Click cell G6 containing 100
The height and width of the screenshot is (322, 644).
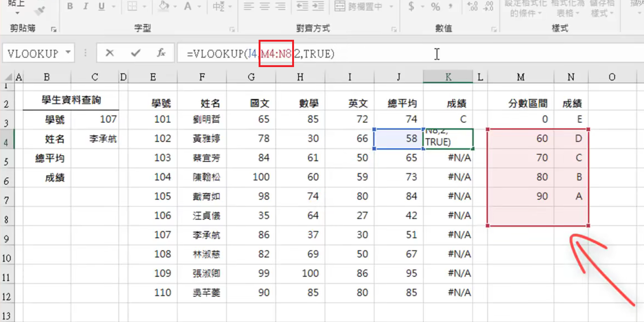pos(251,177)
